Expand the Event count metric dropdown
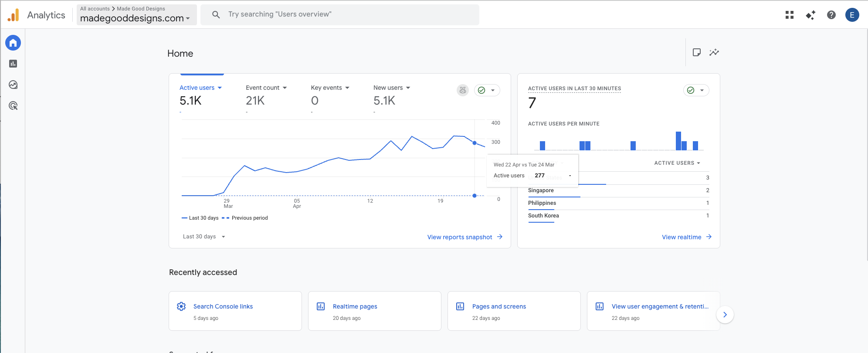Image resolution: width=868 pixels, height=353 pixels. (285, 88)
